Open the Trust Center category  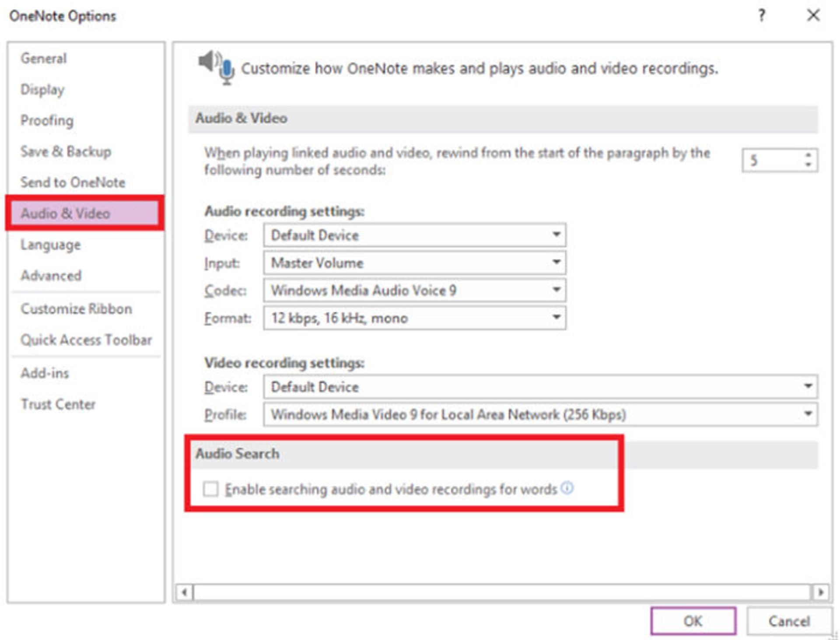(58, 404)
